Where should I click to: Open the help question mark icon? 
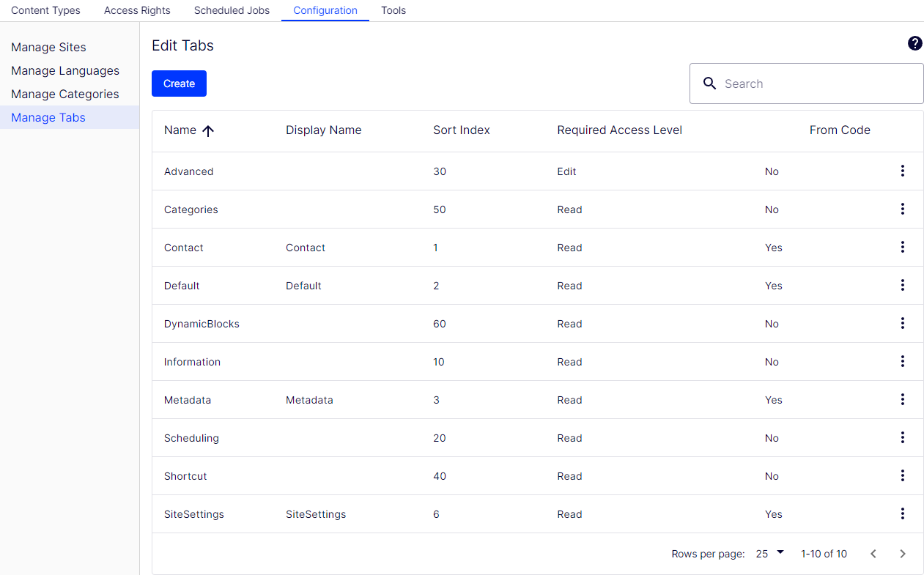click(x=914, y=43)
